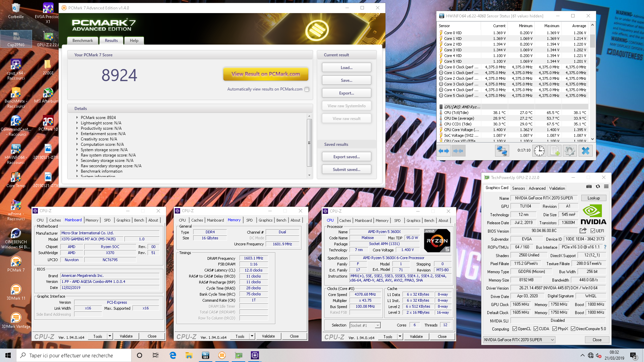The image size is (644, 362).
Task: Toggle the CUDA checkbox in GPU-Z
Action: click(x=536, y=329)
